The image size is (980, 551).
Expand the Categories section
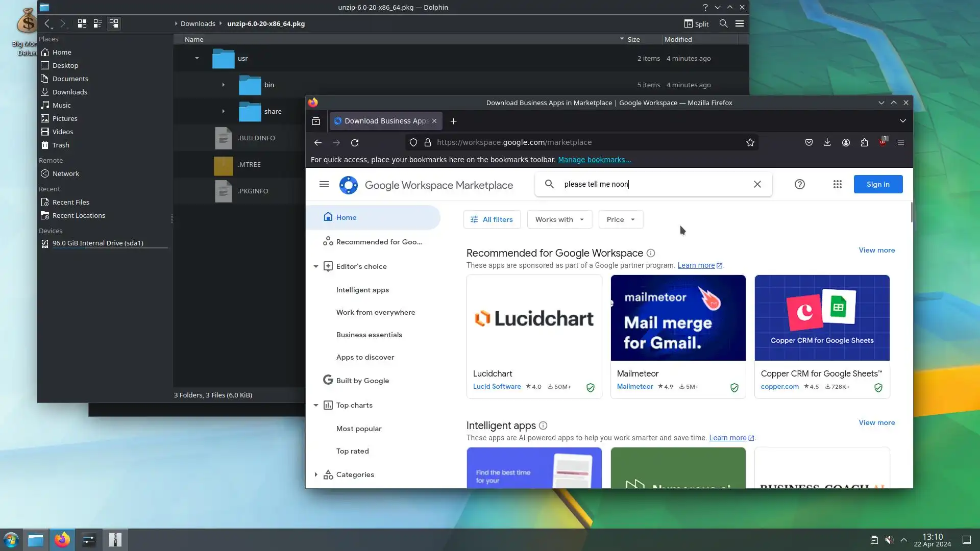(316, 474)
